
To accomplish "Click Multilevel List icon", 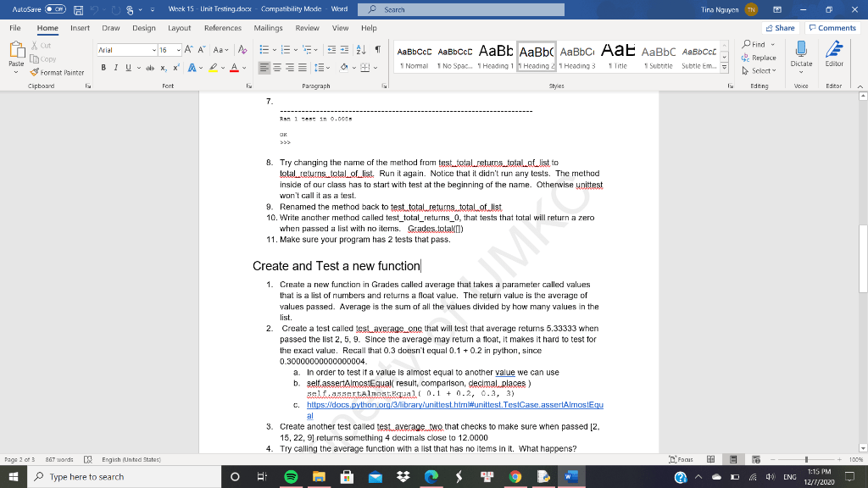I will 307,50.
